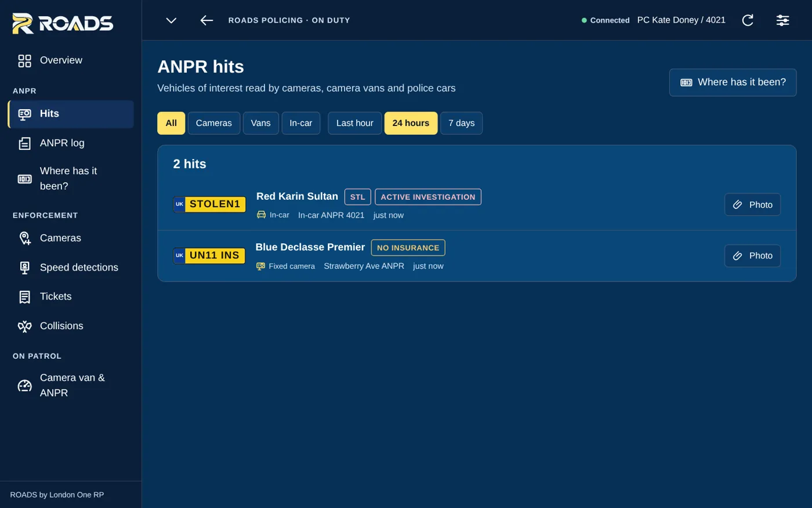Filter hits by Cameras
This screenshot has width=812, height=508.
tap(214, 123)
